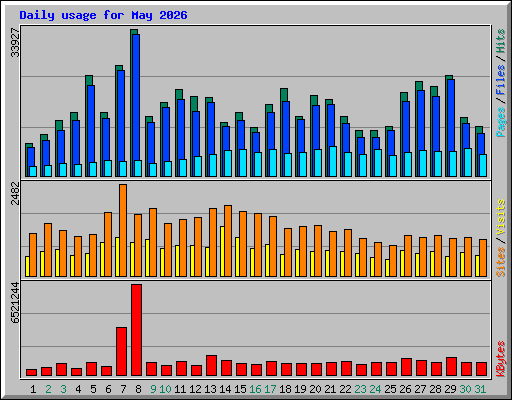Screen dimensions: 512x400
Task: Click day 13 on the x-axis
Action: point(210,389)
